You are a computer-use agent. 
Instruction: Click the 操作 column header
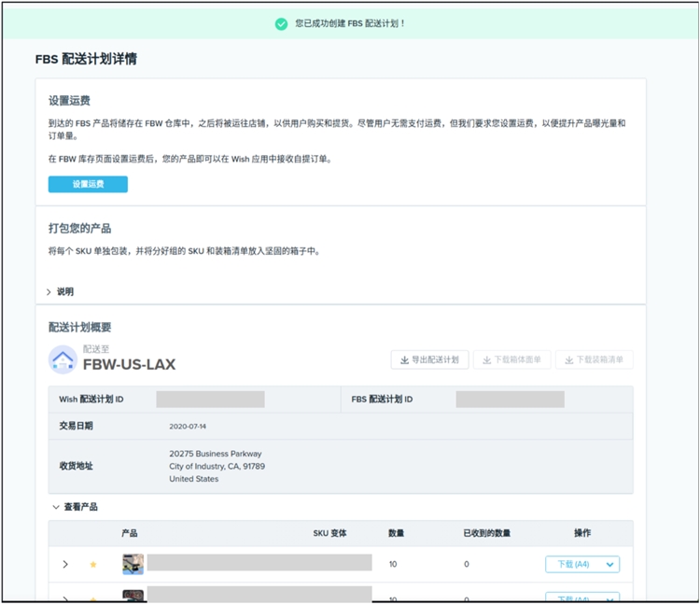(x=582, y=533)
